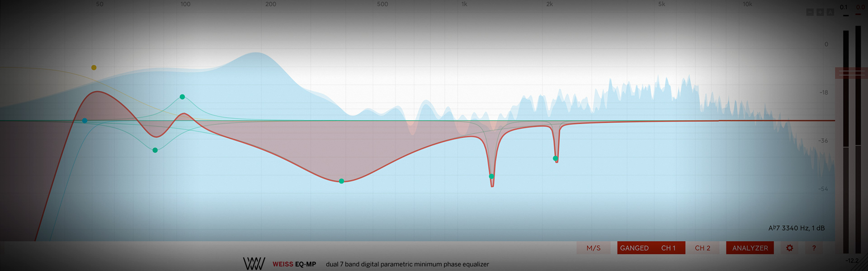This screenshot has width=868, height=271.
Task: Select the narrow notch node just above 2k
Action: click(555, 158)
